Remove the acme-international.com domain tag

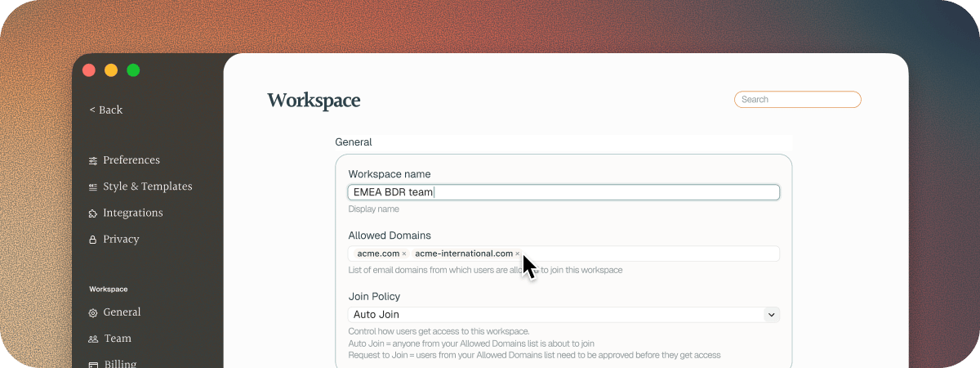[518, 254]
